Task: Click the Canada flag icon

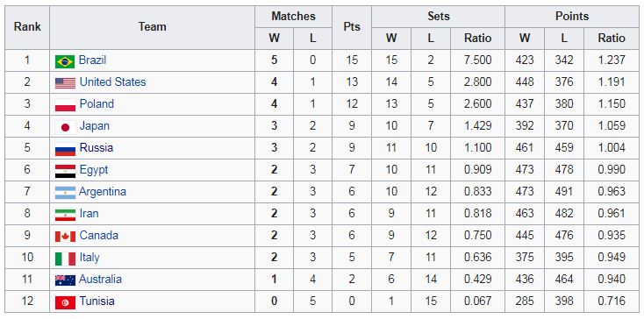Action: coord(65,237)
